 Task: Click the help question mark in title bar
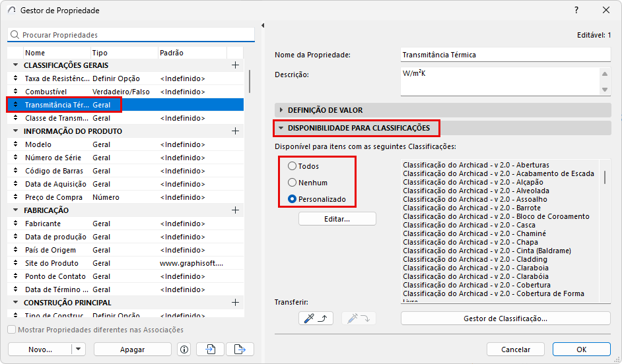click(x=576, y=11)
